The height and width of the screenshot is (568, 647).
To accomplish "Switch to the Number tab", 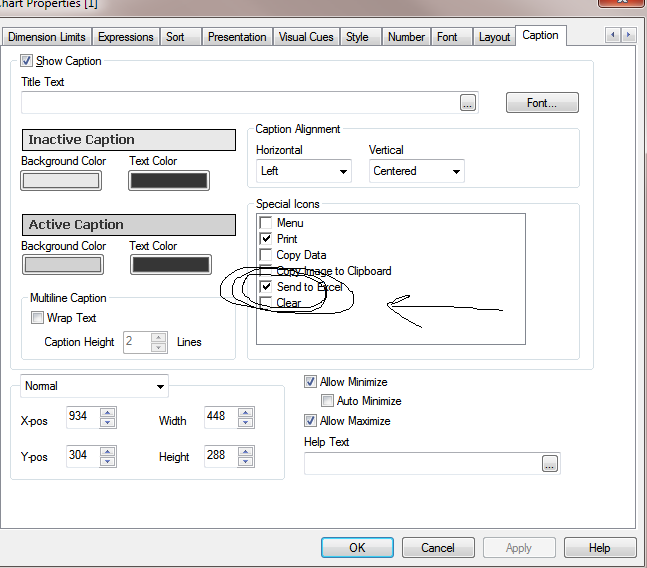I will coord(406,37).
